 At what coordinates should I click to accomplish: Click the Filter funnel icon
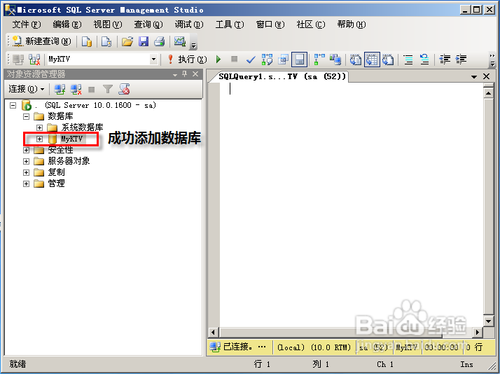click(108, 89)
